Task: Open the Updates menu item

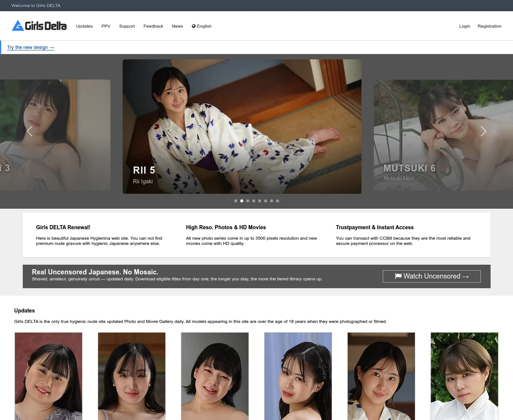Action: click(x=84, y=26)
